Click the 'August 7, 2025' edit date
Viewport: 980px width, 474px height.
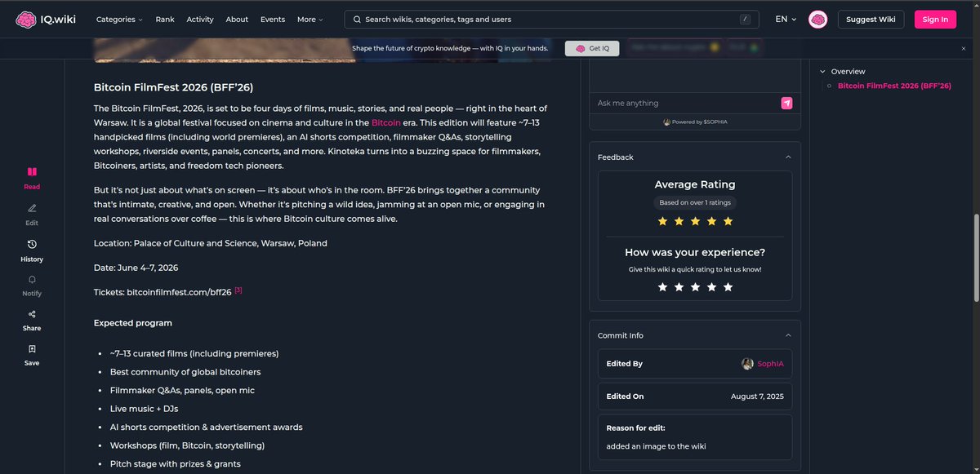tap(757, 396)
